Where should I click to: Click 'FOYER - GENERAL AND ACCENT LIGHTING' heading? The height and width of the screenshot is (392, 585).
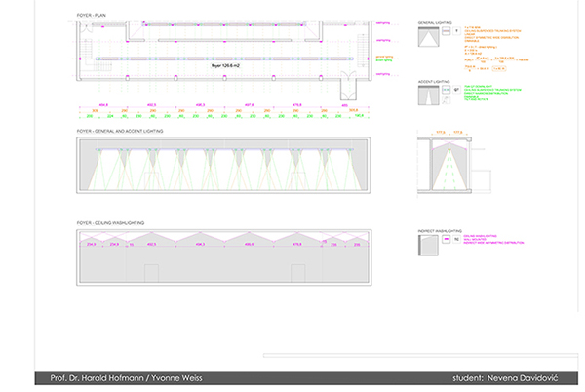click(x=120, y=130)
